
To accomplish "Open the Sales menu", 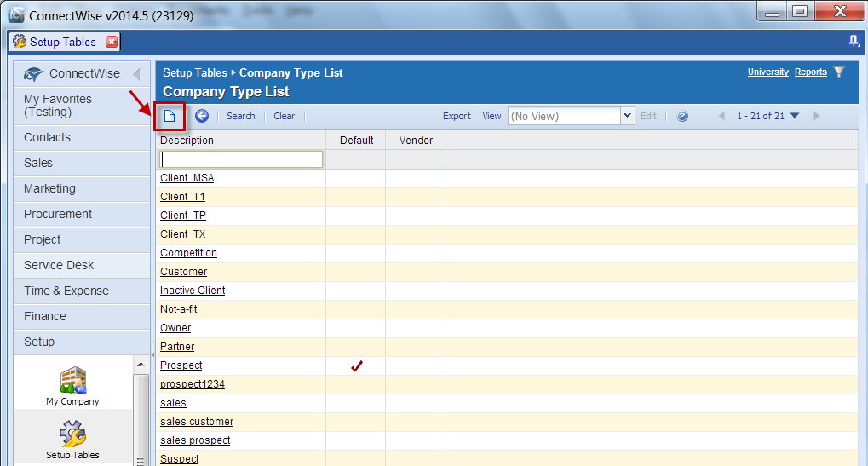I will click(x=82, y=164).
